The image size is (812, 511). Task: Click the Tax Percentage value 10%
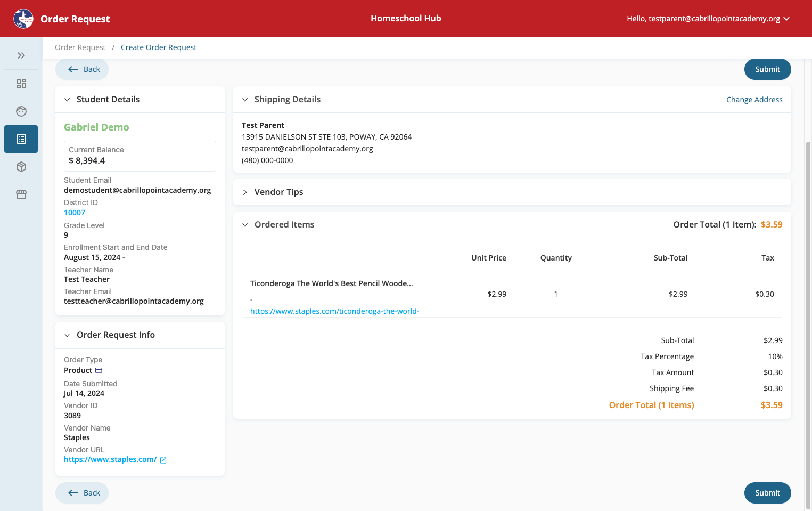tap(775, 356)
